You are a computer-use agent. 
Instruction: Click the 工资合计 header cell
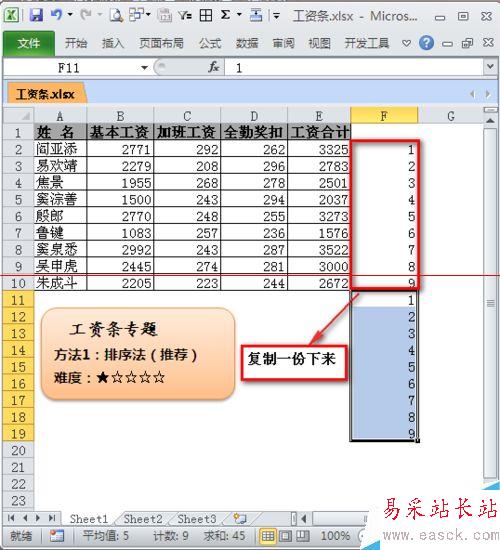point(319,132)
